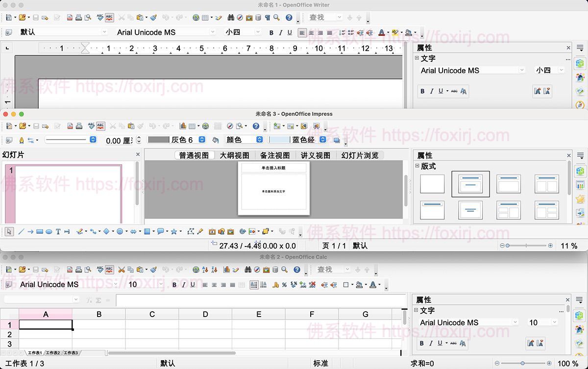Image resolution: width=588 pixels, height=369 pixels.
Task: Select the 幻灯片浏览 view tab
Action: 360,155
